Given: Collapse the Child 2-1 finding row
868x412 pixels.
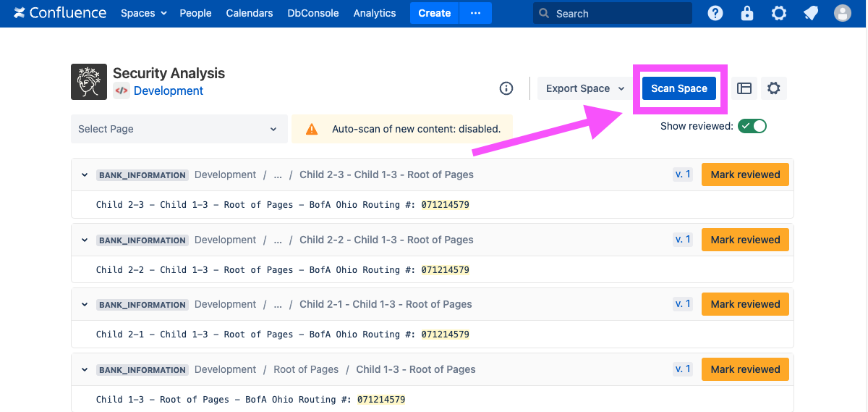Looking at the screenshot, I should 85,305.
